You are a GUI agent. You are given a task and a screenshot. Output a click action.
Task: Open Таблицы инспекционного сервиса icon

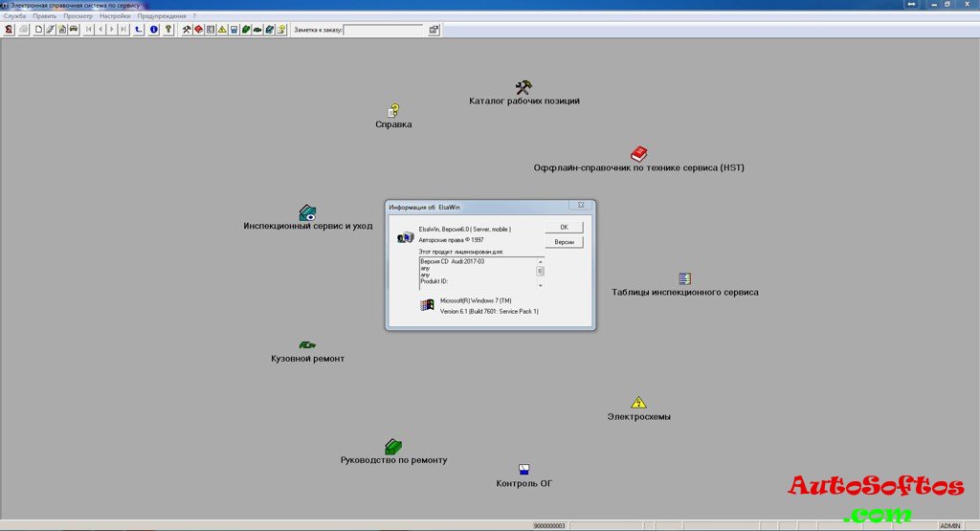coord(684,278)
